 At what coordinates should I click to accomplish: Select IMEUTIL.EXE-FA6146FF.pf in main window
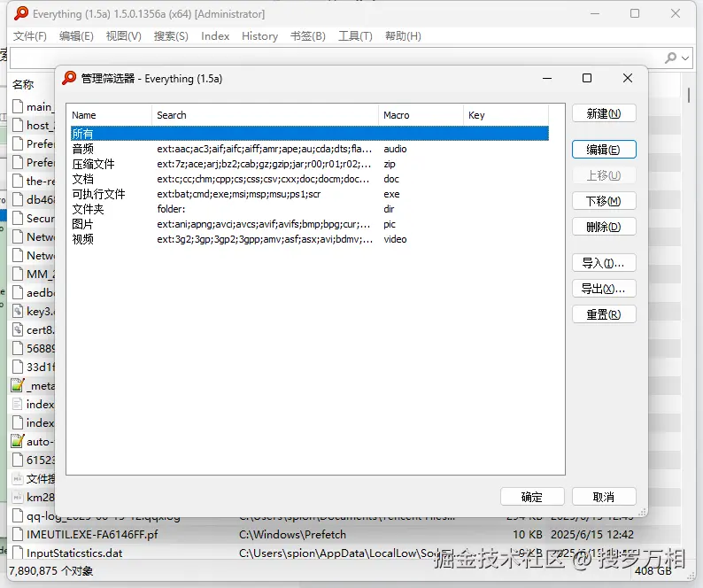point(92,535)
